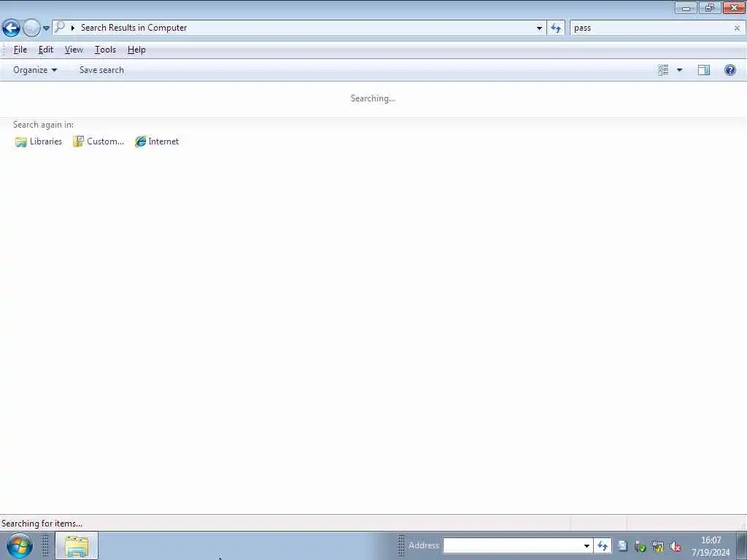The image size is (747, 560).
Task: Search again on the Internet
Action: point(157,141)
